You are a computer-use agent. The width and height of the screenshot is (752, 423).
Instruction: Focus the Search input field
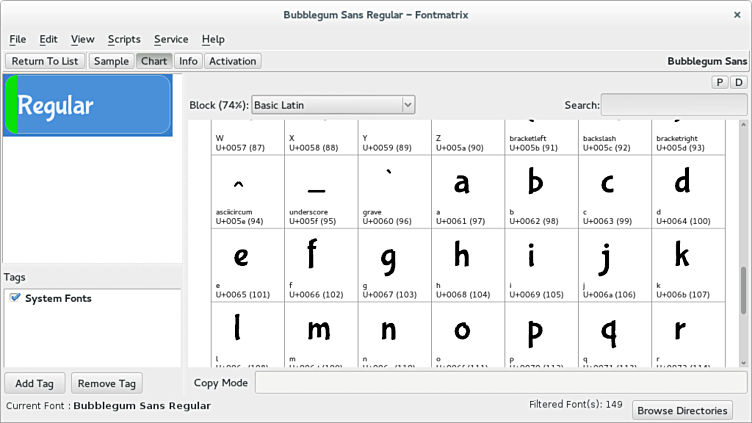click(674, 105)
